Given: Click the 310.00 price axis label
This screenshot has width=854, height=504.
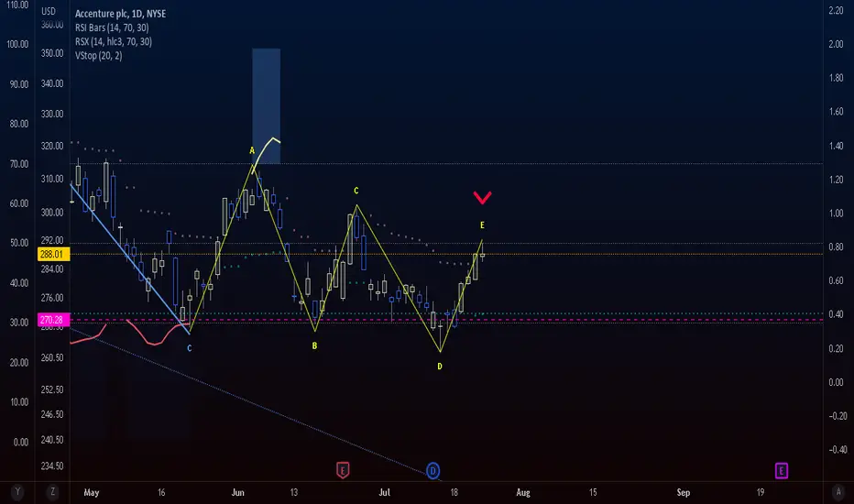Looking at the screenshot, I should click(x=52, y=180).
